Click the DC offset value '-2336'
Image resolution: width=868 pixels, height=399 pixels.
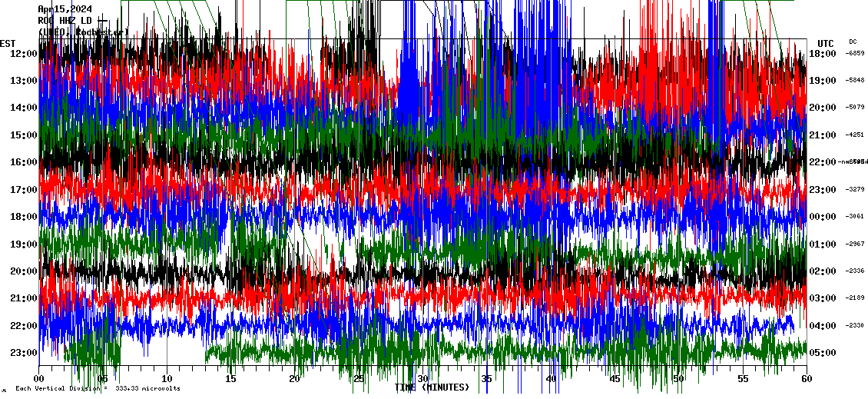855,271
